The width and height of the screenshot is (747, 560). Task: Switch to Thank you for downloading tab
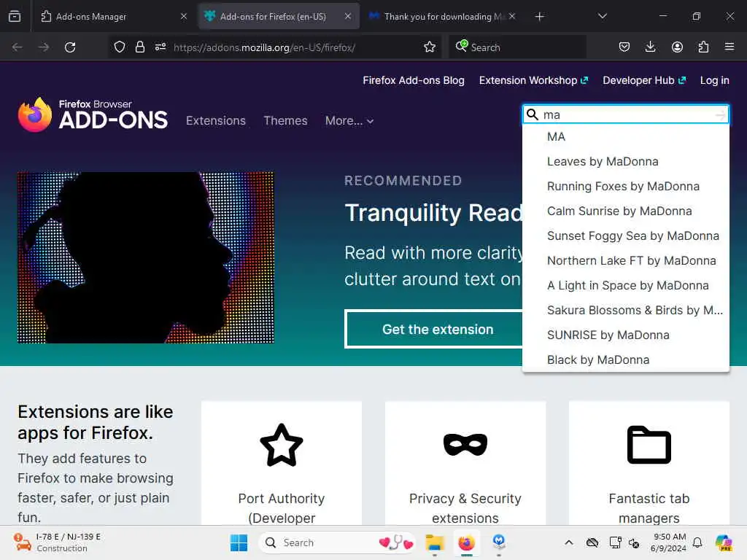click(443, 16)
